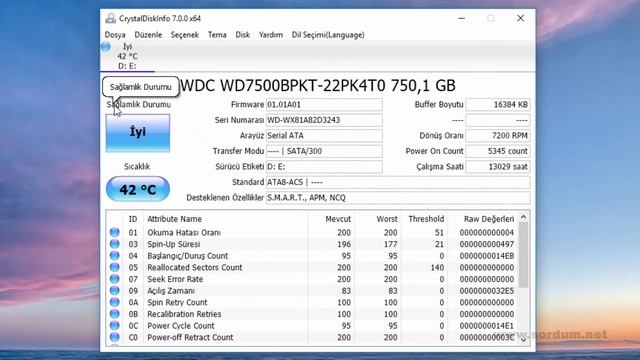Click the Buffer Boyutu value 16384 KB

498,104
